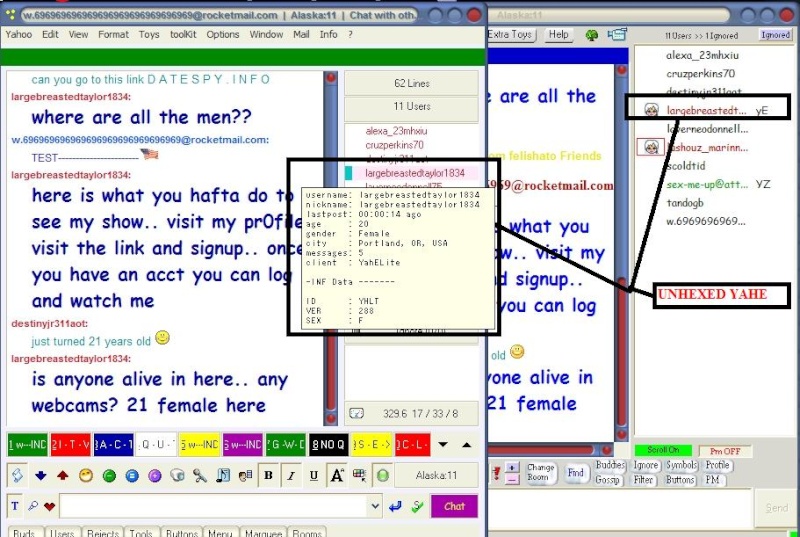Click the user profile card icon

(x=245, y=476)
